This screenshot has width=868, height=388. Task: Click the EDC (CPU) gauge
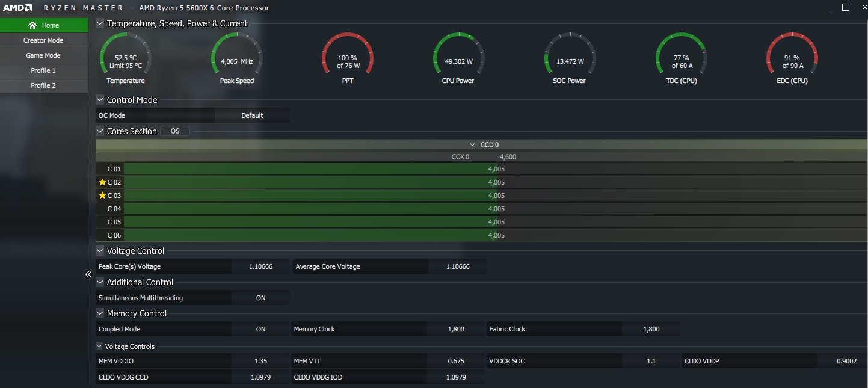tap(792, 58)
